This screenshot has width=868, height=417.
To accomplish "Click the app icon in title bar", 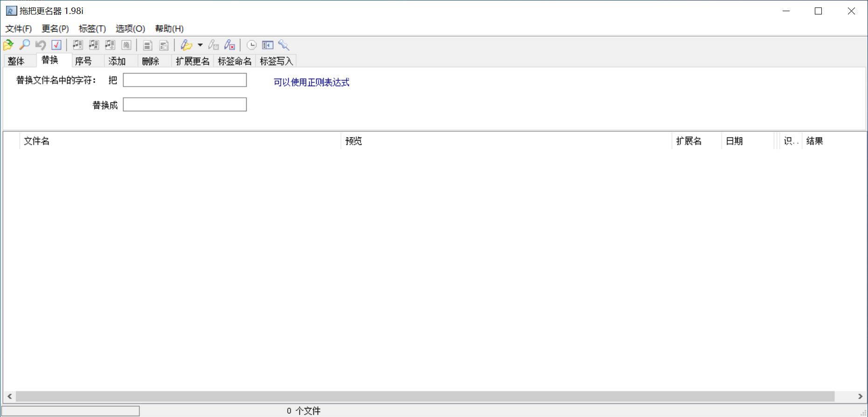I will pyautogui.click(x=11, y=11).
